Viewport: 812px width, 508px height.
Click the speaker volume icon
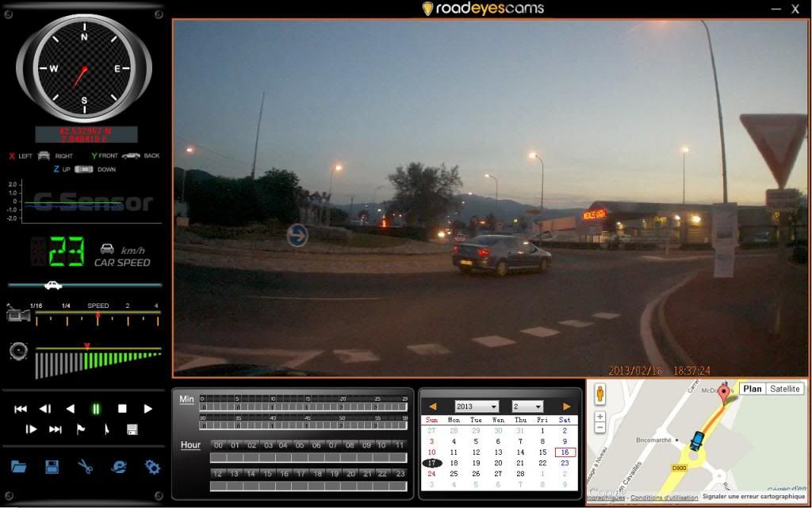tap(18, 351)
